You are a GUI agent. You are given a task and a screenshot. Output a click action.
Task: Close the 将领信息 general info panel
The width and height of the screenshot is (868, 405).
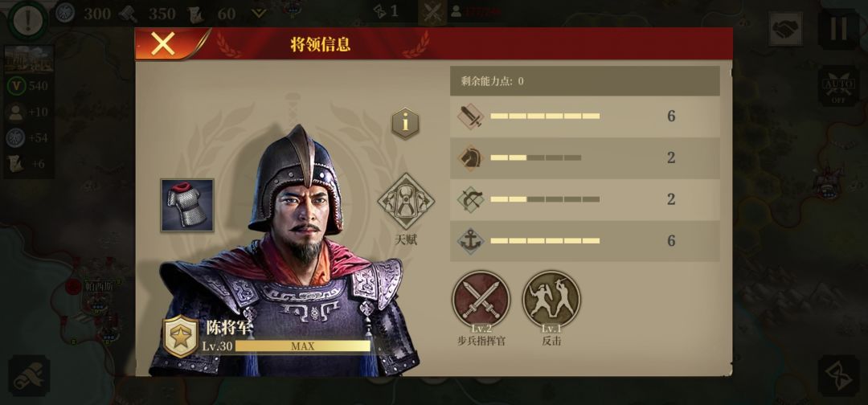pos(162,43)
